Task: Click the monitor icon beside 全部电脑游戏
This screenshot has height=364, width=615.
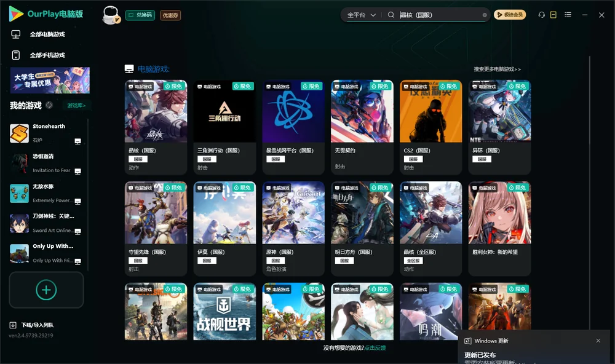Action: click(x=16, y=34)
